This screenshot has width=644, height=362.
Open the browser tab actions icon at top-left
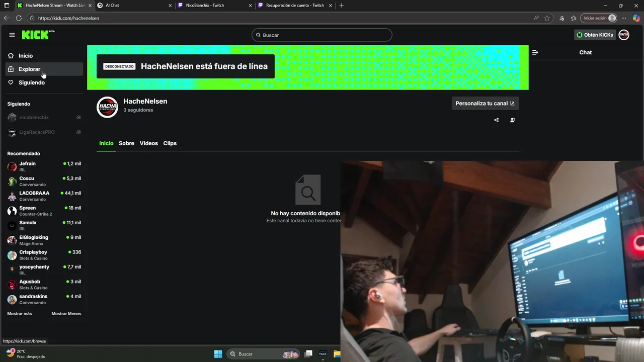point(7,6)
